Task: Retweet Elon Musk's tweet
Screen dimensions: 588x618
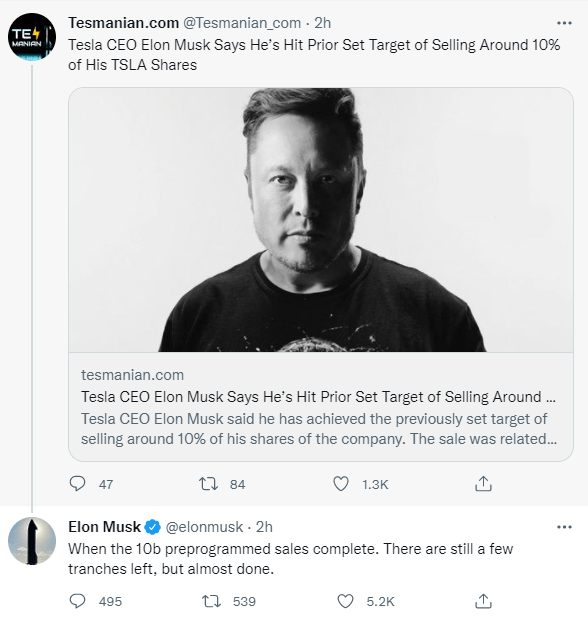Action: click(x=211, y=601)
